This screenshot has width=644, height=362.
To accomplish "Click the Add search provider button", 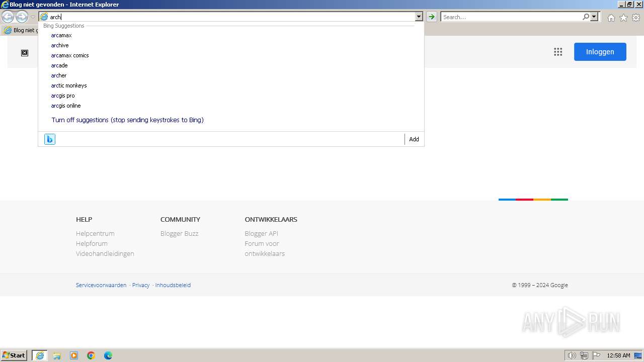I will coord(414,139).
